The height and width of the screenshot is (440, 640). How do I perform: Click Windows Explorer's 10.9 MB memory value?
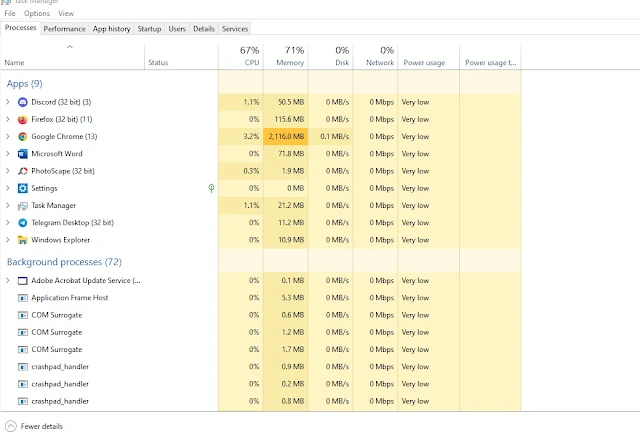coord(291,240)
